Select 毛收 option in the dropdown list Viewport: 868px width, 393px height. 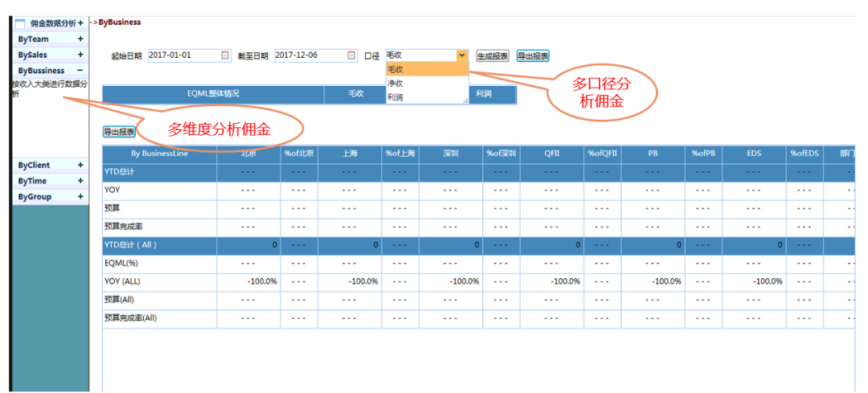click(x=426, y=69)
